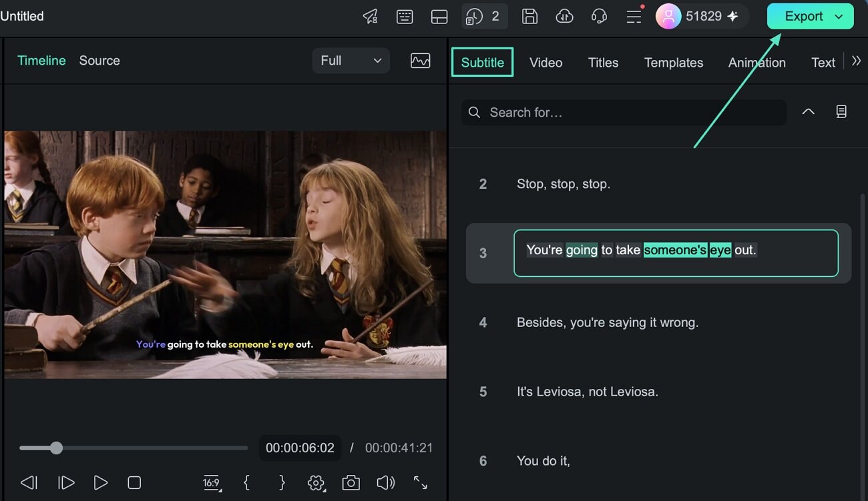Viewport: 868px width, 501px height.
Task: Click the Search for… input field
Action: tap(624, 113)
